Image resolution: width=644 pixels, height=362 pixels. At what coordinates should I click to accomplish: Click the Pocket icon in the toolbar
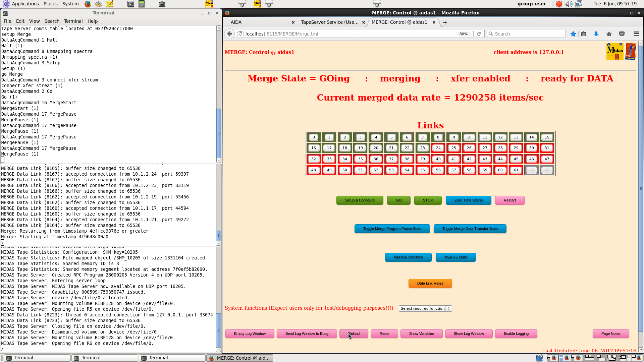pos(622,34)
